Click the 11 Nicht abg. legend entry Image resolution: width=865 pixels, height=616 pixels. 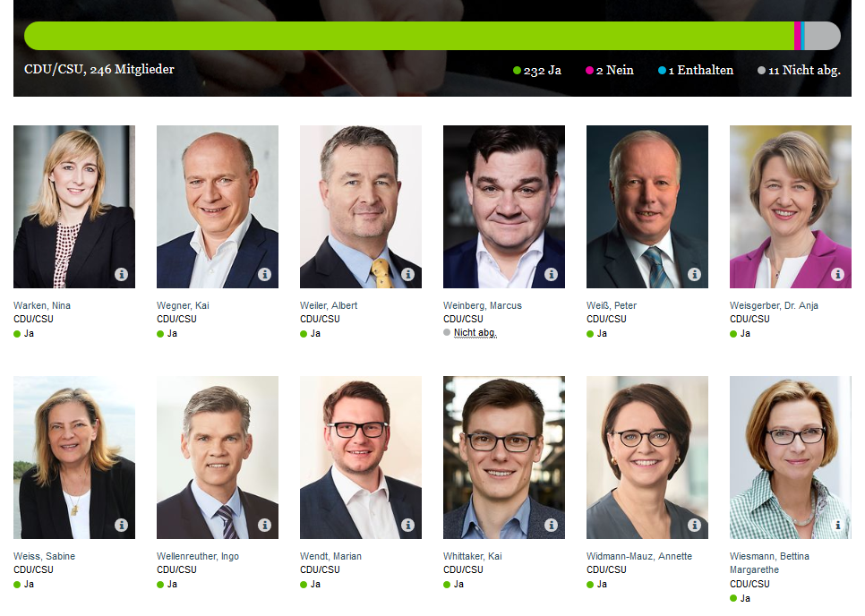(x=799, y=71)
